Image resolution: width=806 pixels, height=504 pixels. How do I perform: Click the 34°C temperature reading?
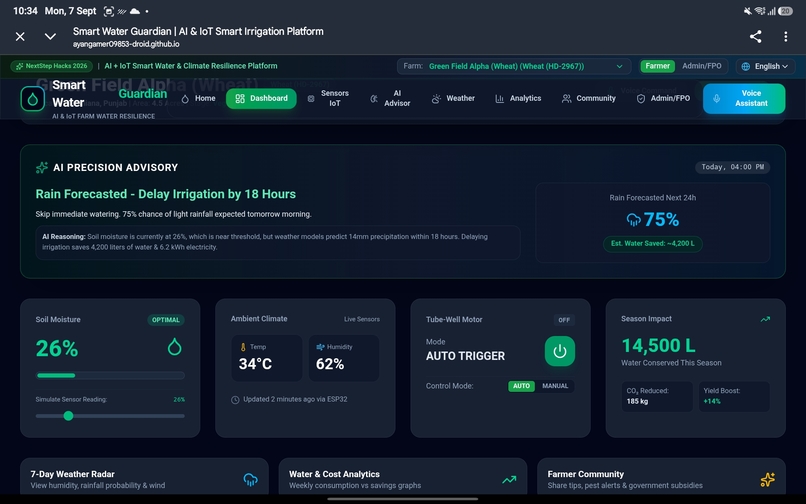pyautogui.click(x=255, y=364)
